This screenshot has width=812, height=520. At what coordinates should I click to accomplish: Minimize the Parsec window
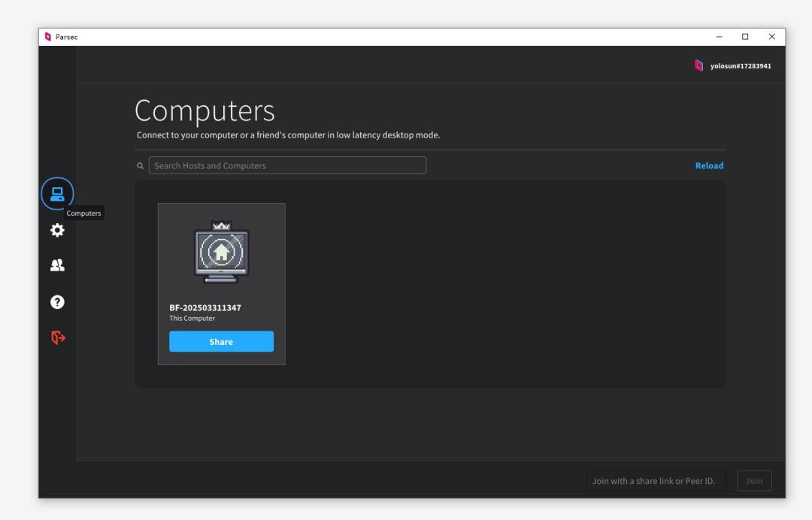[x=719, y=37]
